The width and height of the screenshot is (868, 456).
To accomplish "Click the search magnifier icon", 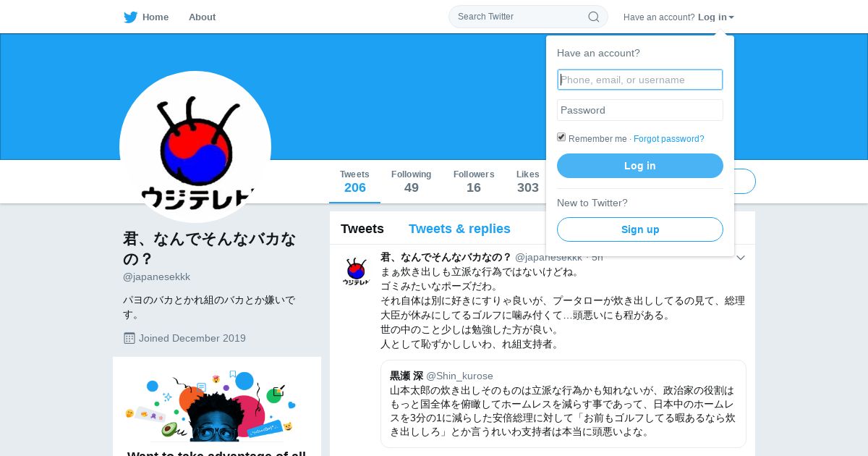I will (x=594, y=17).
